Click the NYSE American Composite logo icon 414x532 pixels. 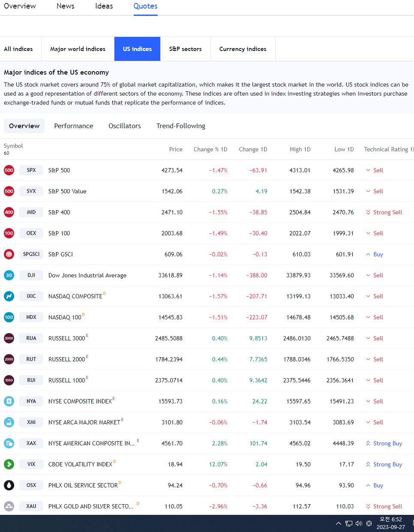click(9, 443)
